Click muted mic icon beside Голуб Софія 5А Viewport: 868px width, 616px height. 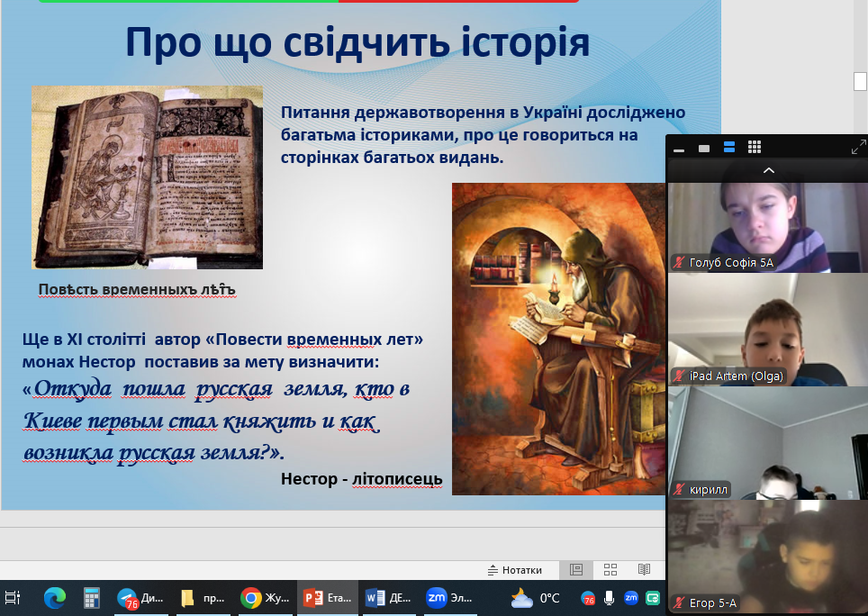679,263
